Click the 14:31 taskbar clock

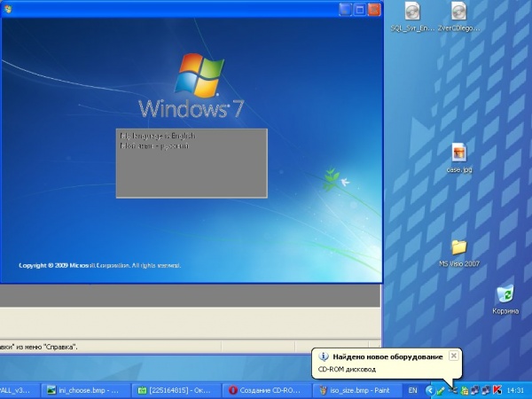pos(515,390)
